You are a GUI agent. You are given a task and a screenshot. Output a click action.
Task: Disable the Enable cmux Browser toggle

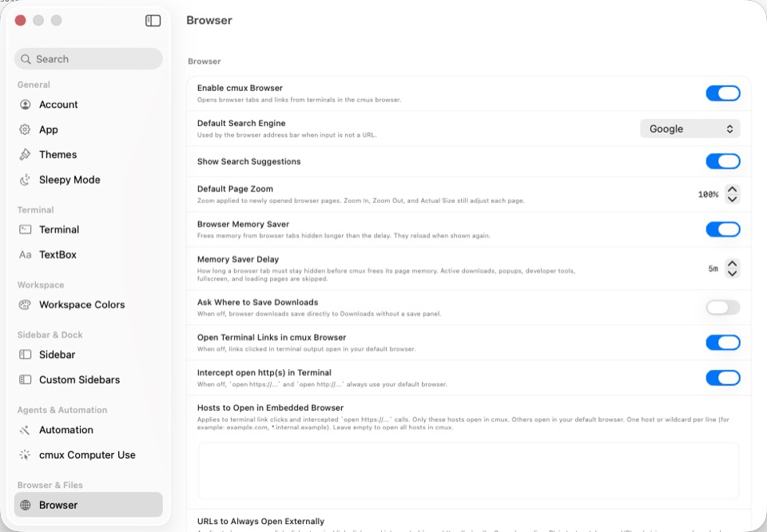[x=722, y=93]
